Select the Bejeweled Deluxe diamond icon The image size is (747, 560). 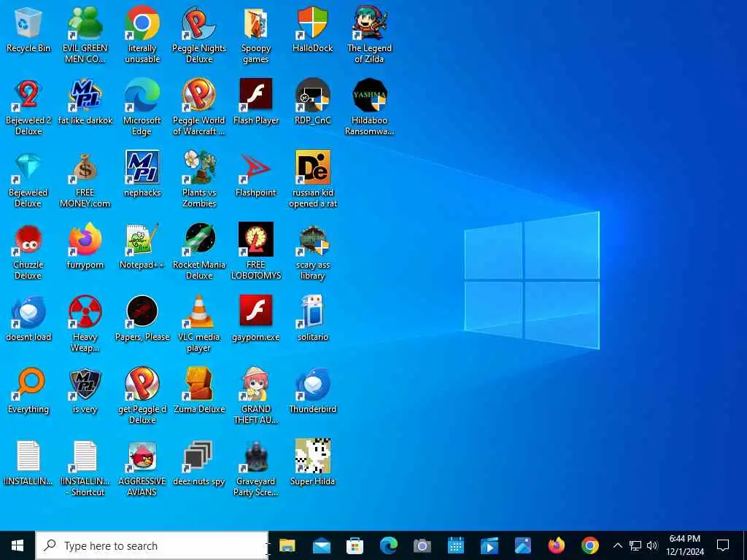(28, 167)
